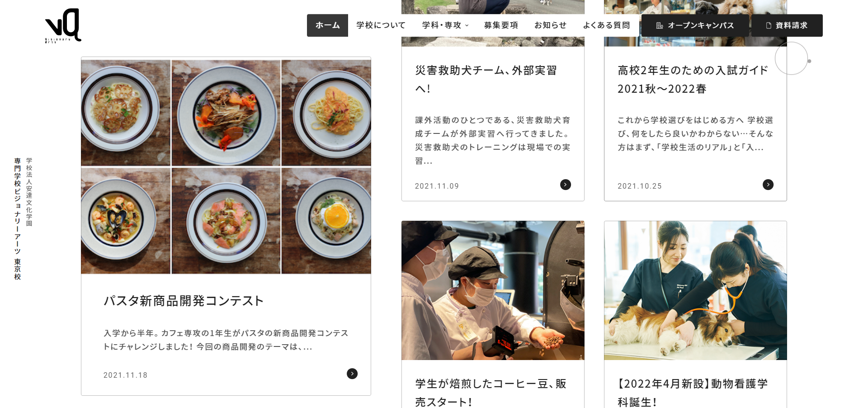Click arrow icon on 入試ガイド card

click(x=768, y=185)
